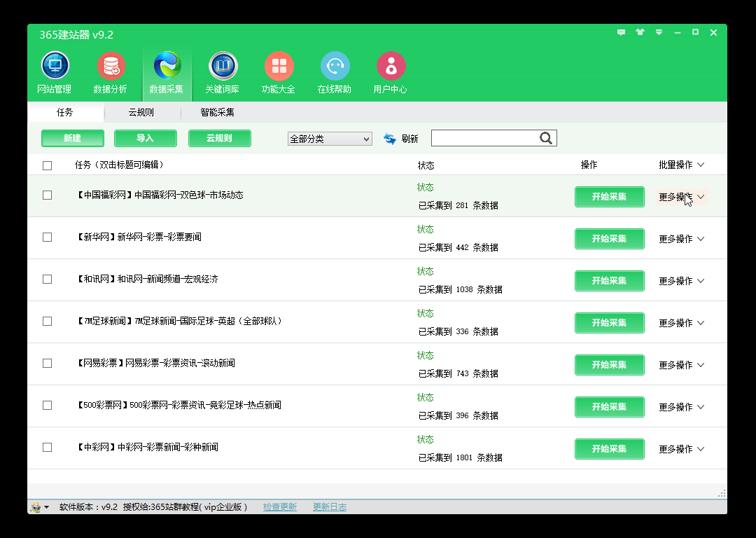The height and width of the screenshot is (538, 756).
Task: Start 开始采集 for 新华网 task
Action: pyautogui.click(x=610, y=239)
